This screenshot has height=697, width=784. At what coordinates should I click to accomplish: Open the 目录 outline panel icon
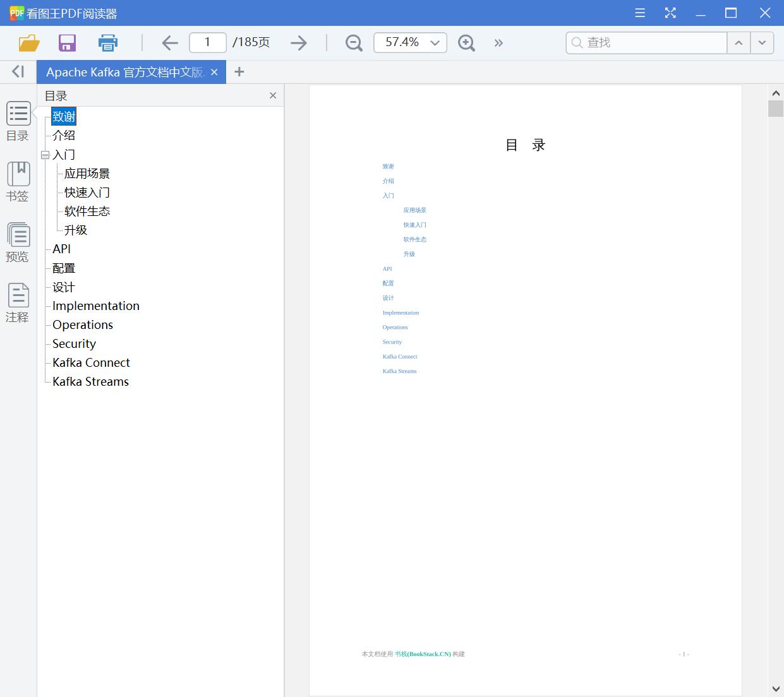coord(18,121)
